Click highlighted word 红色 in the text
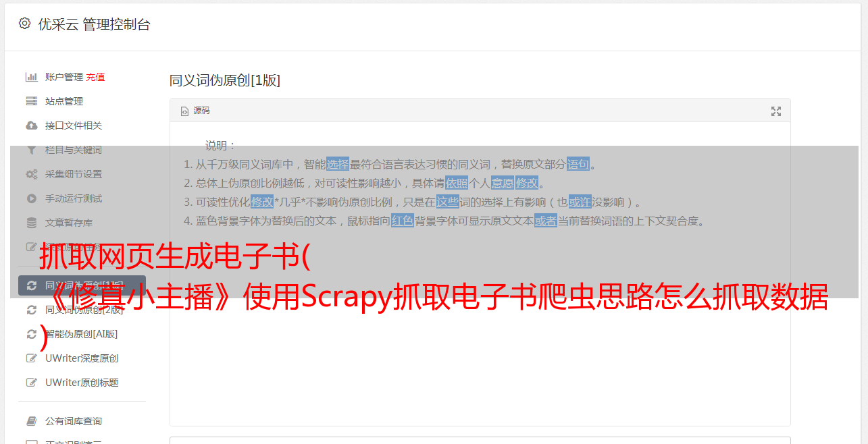 [403, 221]
